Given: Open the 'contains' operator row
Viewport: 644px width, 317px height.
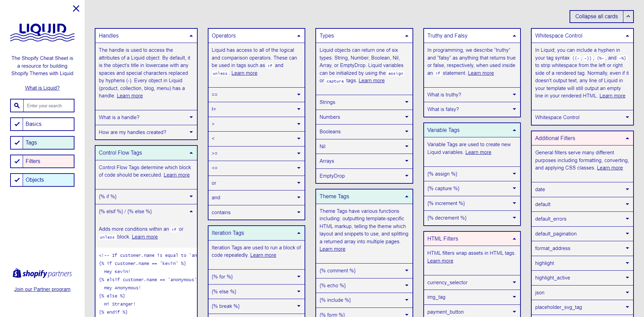Looking at the screenshot, I should coord(257,212).
